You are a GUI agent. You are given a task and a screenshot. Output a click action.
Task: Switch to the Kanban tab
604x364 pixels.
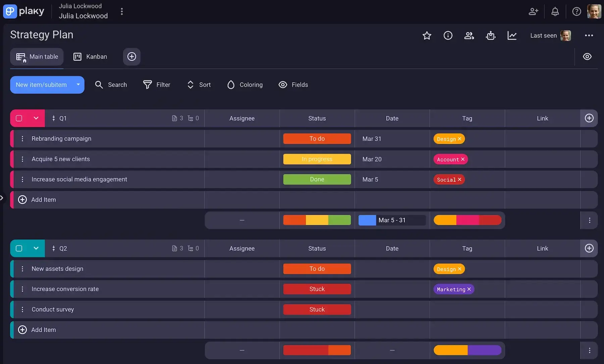tap(90, 56)
